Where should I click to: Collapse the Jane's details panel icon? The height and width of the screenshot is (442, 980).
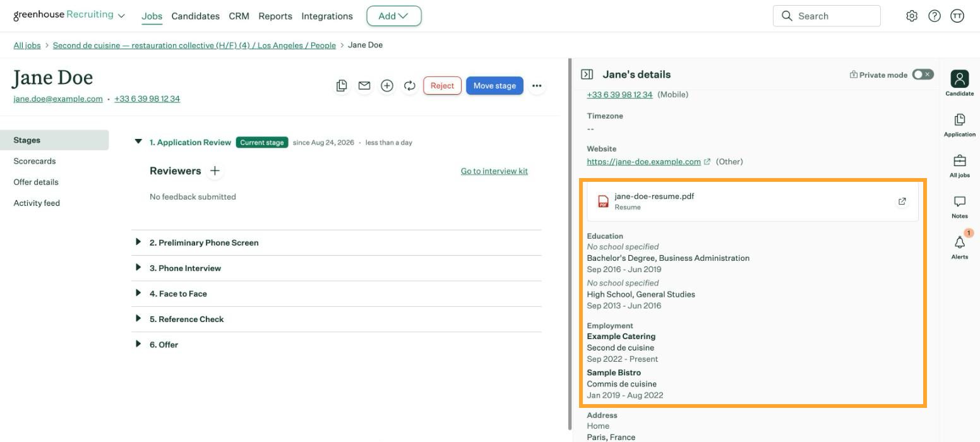[587, 75]
